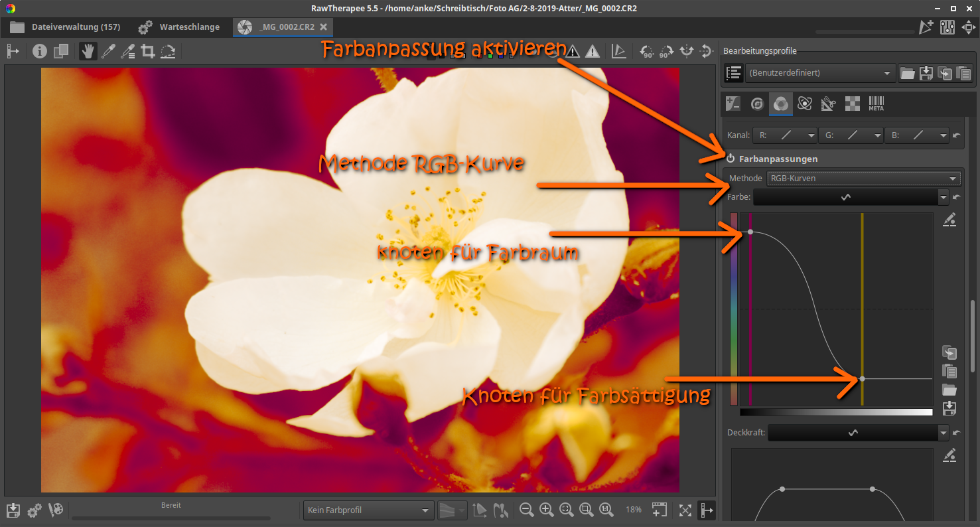980x527 pixels.
Task: Flip the image horizontally
Action: (x=687, y=51)
